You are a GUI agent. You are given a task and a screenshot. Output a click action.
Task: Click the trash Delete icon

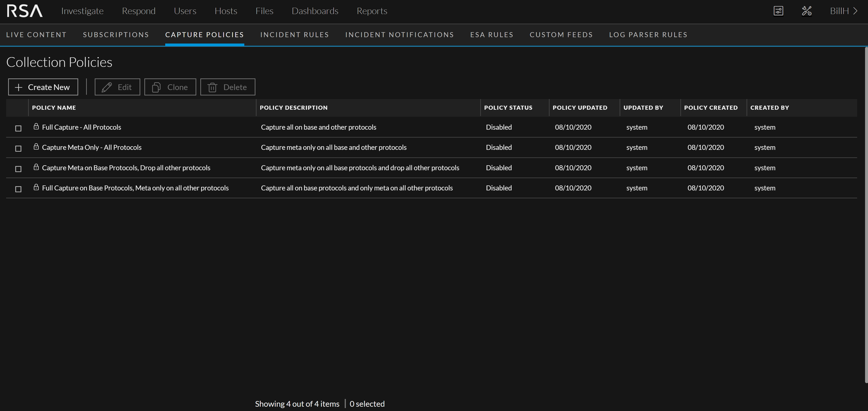coord(212,87)
